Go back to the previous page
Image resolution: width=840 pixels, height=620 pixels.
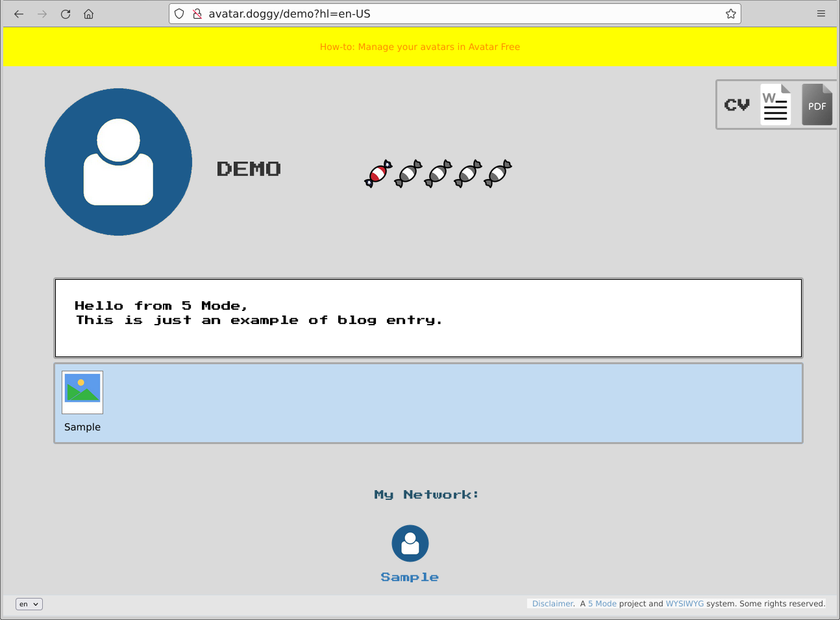tap(19, 14)
